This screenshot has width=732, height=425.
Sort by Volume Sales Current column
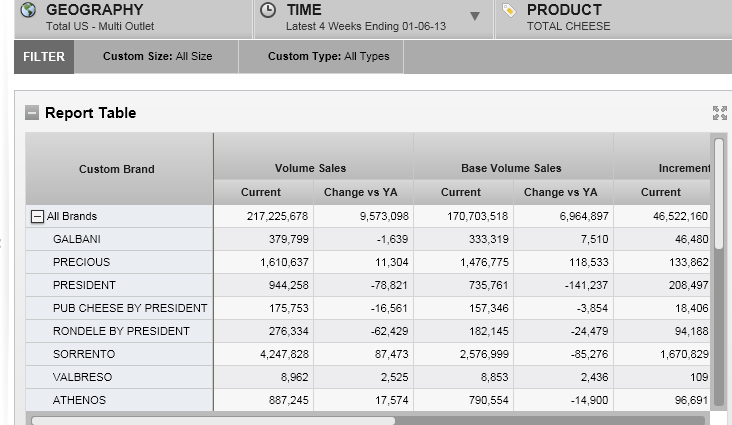point(261,192)
